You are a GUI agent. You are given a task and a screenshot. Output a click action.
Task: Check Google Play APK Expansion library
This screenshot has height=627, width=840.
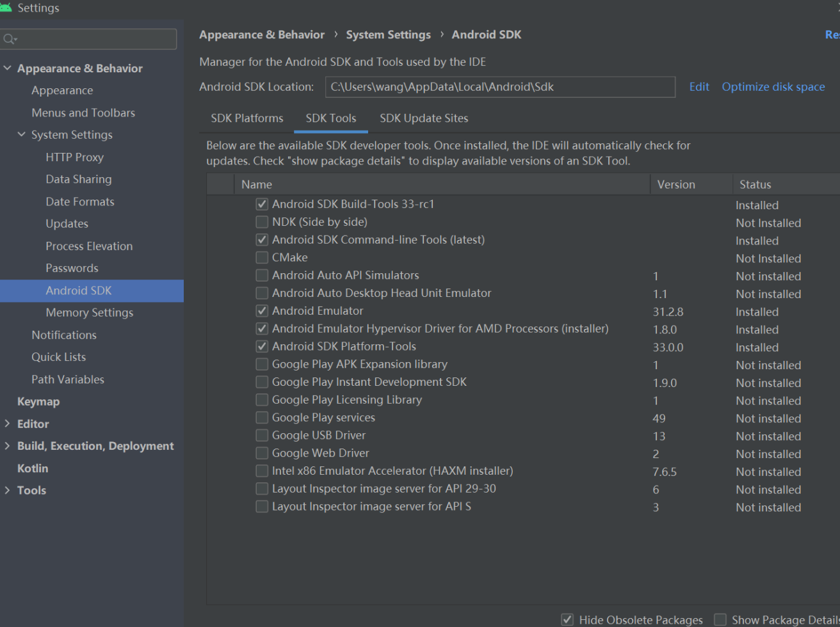click(x=262, y=365)
